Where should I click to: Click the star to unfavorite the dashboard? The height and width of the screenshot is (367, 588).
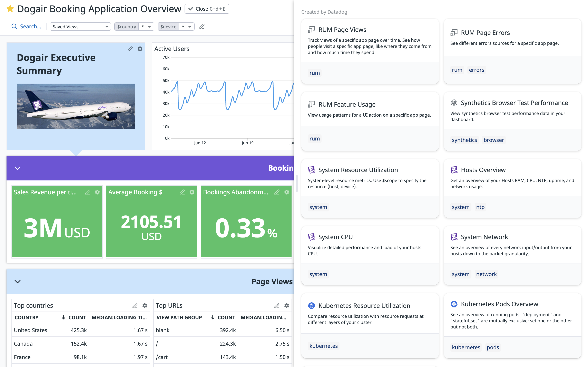pyautogui.click(x=10, y=9)
